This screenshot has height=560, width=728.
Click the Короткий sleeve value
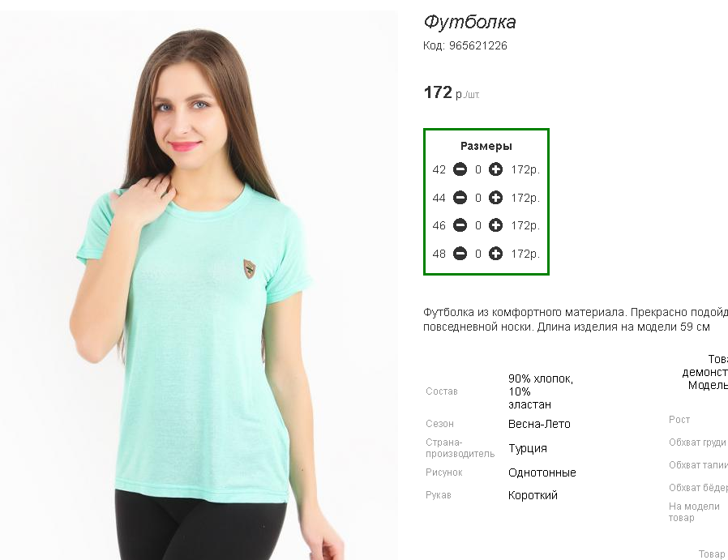[533, 495]
